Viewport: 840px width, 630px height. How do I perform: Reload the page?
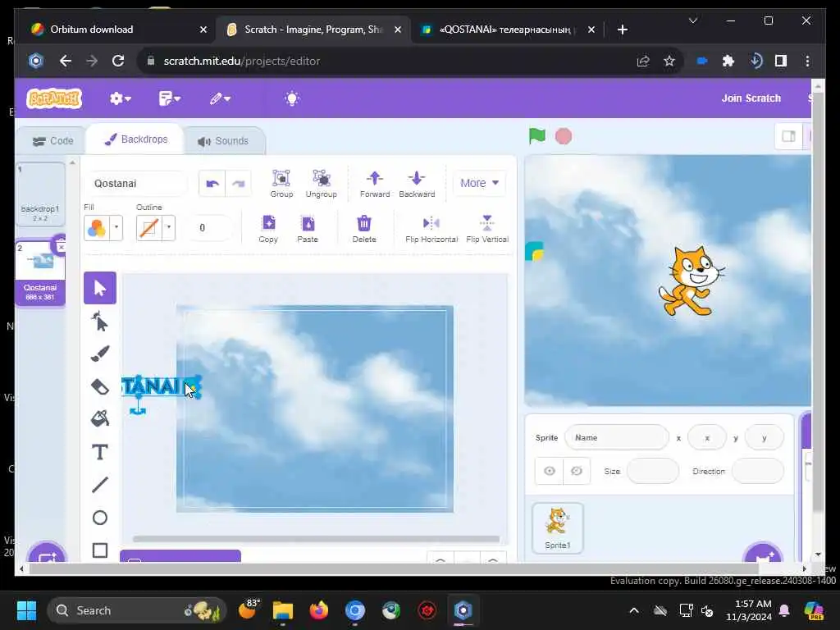coord(118,61)
